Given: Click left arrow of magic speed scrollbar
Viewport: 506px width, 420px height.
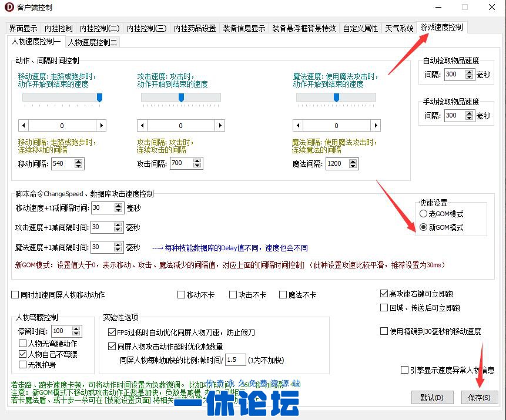Looking at the screenshot, I should (x=298, y=126).
